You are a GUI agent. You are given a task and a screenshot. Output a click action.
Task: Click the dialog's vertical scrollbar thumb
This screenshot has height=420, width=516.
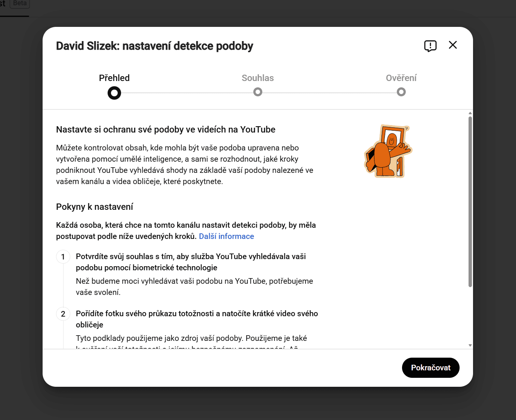[x=470, y=202]
